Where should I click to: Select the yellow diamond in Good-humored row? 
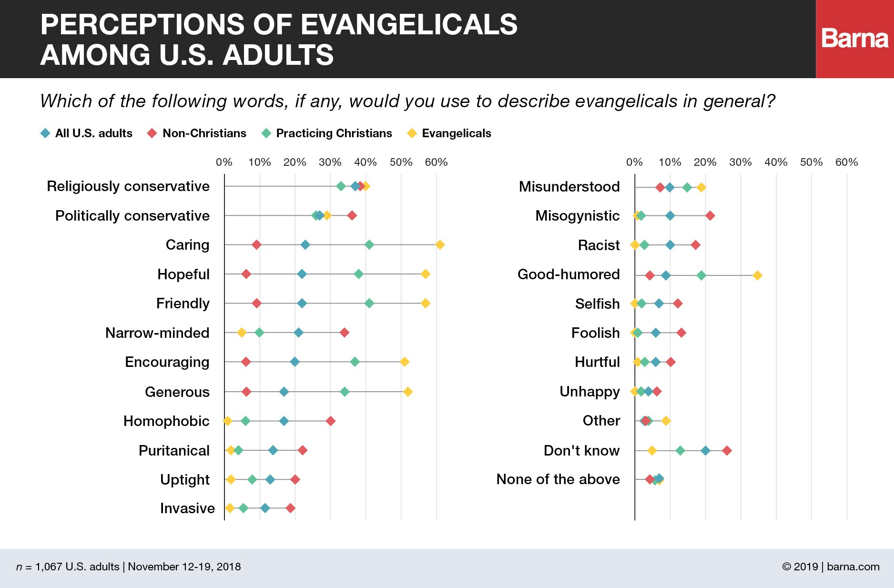(757, 275)
